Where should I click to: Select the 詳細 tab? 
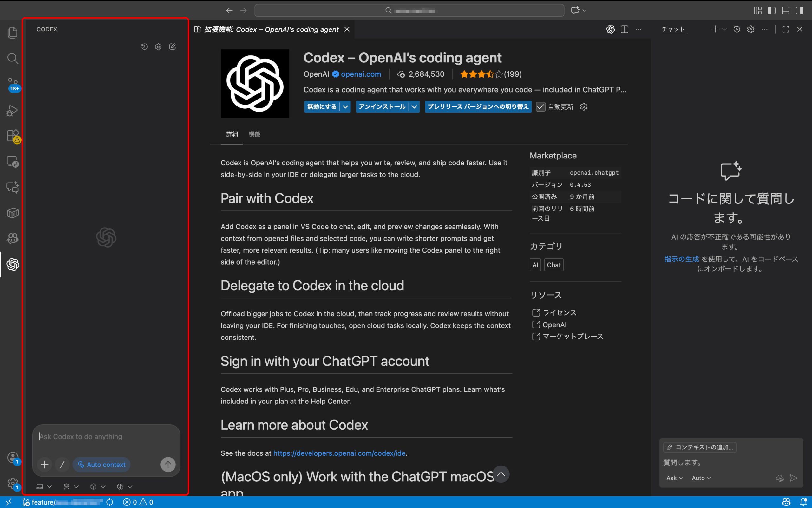[232, 134]
